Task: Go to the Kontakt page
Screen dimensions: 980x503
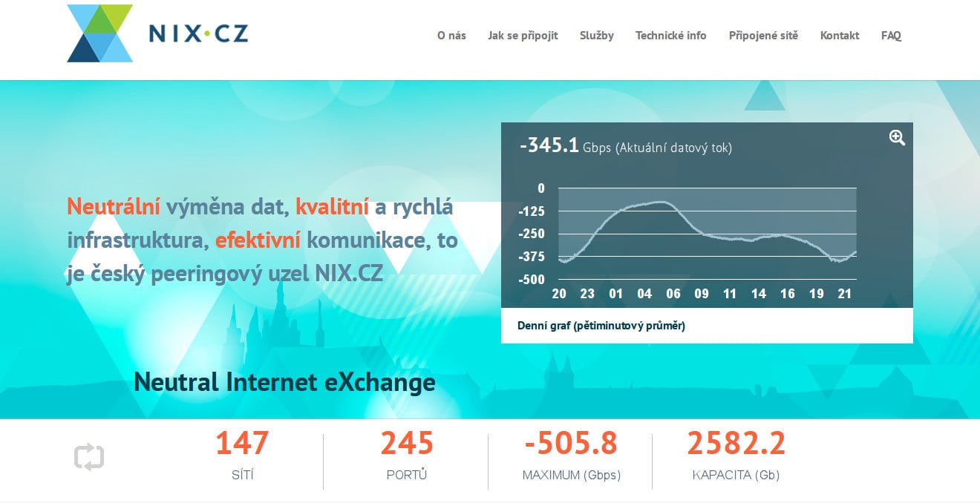Action: (839, 35)
